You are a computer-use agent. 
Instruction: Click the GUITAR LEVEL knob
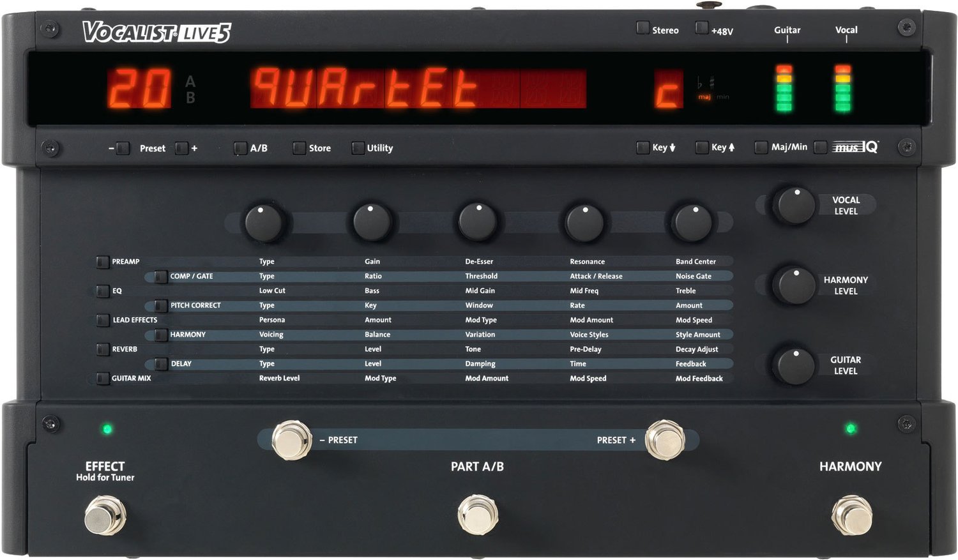pyautogui.click(x=794, y=365)
